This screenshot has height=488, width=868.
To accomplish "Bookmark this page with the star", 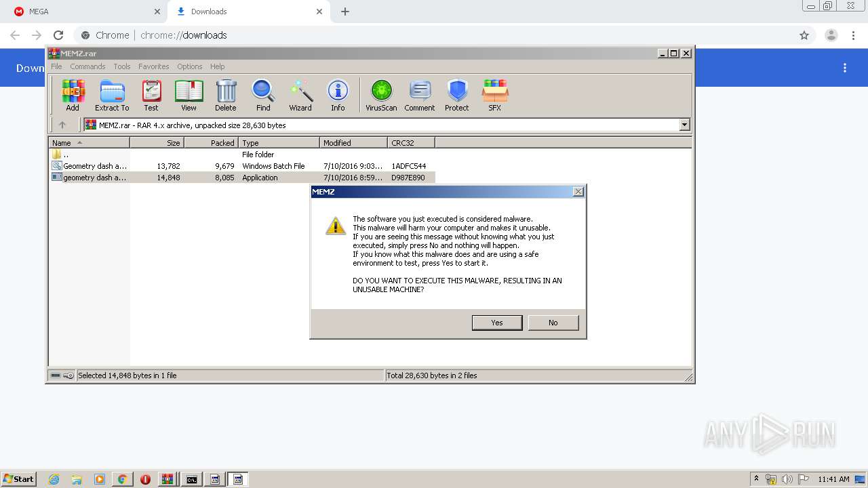I will [804, 35].
